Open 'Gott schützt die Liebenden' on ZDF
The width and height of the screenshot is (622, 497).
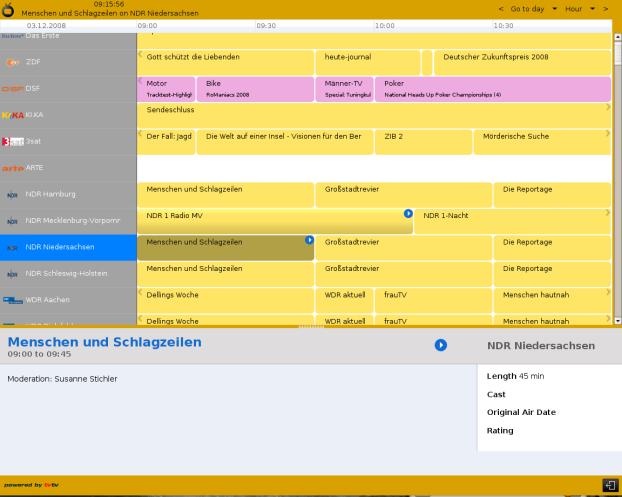click(x=226, y=62)
